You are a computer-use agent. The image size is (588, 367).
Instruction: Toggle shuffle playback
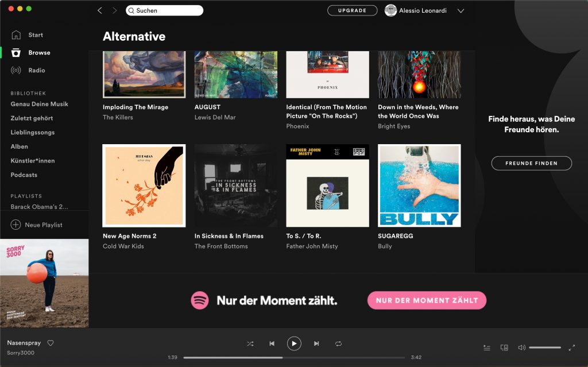click(250, 343)
